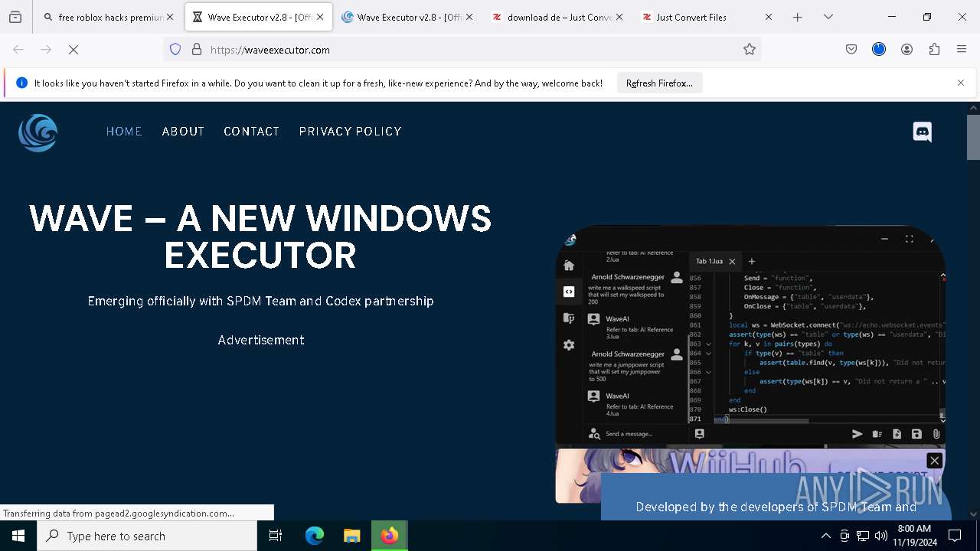Open the HOME nav link

coord(124,132)
